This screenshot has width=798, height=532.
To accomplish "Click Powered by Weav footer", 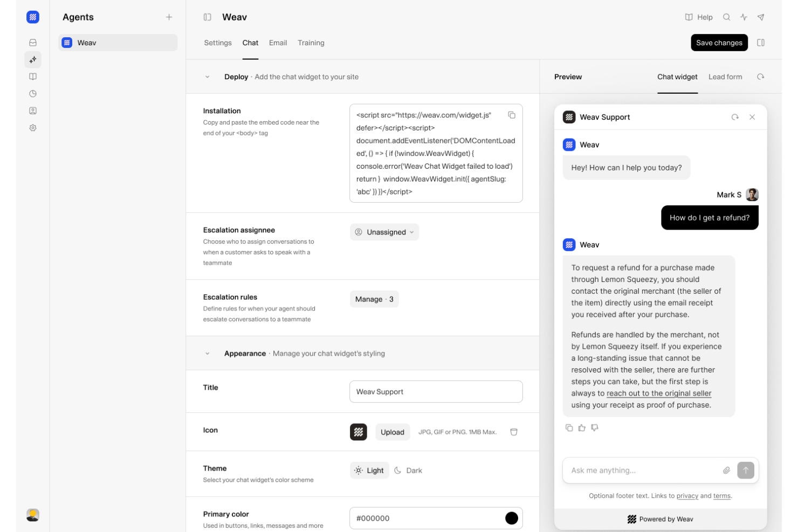I will 661,519.
